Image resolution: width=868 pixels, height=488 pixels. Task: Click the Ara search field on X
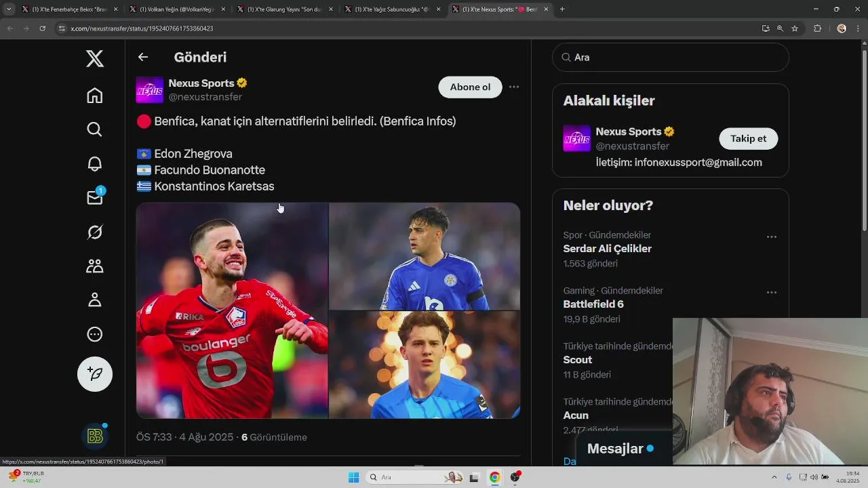point(671,58)
